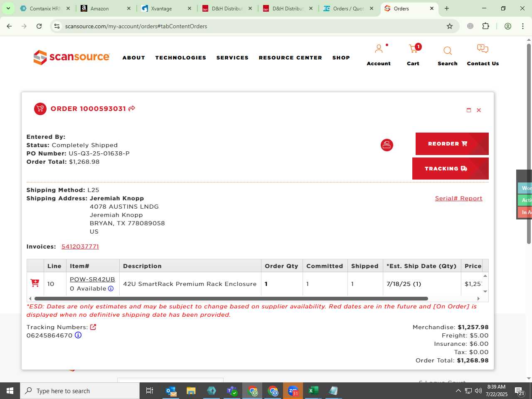Open external link icon beside Tracking Numbers
The width and height of the screenshot is (532, 399).
point(93,327)
